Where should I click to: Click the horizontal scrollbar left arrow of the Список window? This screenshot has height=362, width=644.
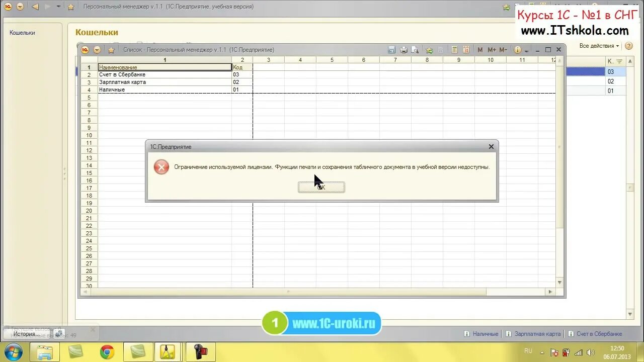pos(85,292)
